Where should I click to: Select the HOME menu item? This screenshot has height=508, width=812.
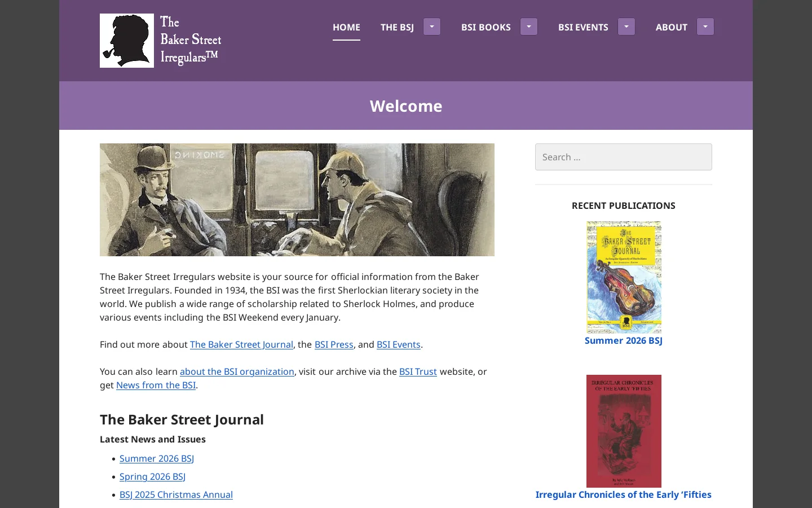(x=346, y=27)
